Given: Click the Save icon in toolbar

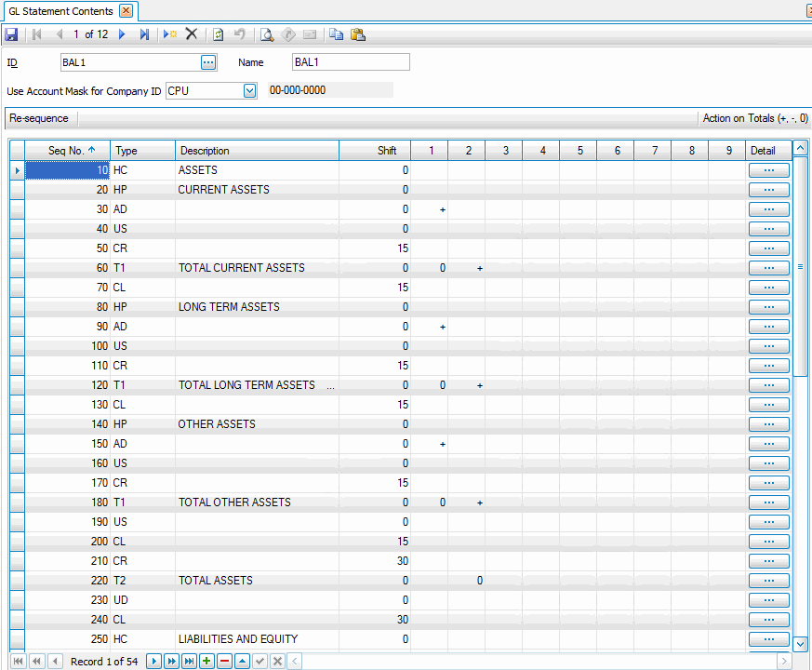Looking at the screenshot, I should coord(11,34).
